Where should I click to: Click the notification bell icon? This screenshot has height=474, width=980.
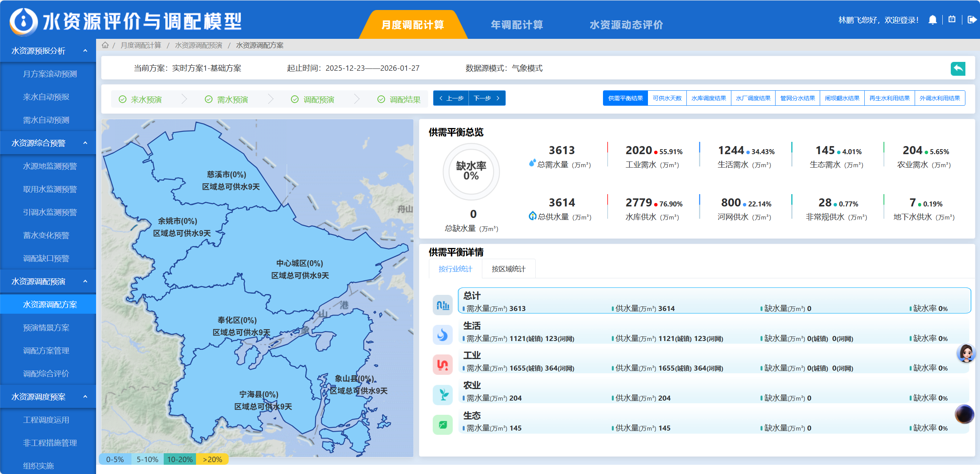[932, 20]
